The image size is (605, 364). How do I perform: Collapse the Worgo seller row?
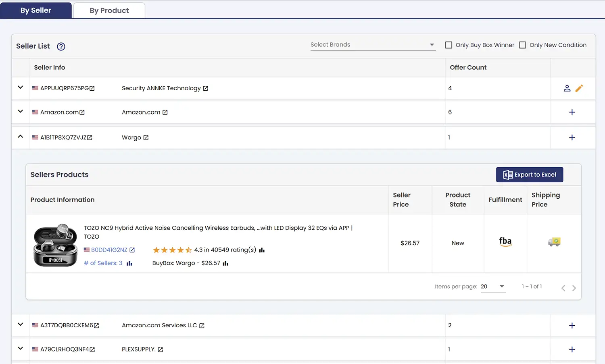(20, 137)
